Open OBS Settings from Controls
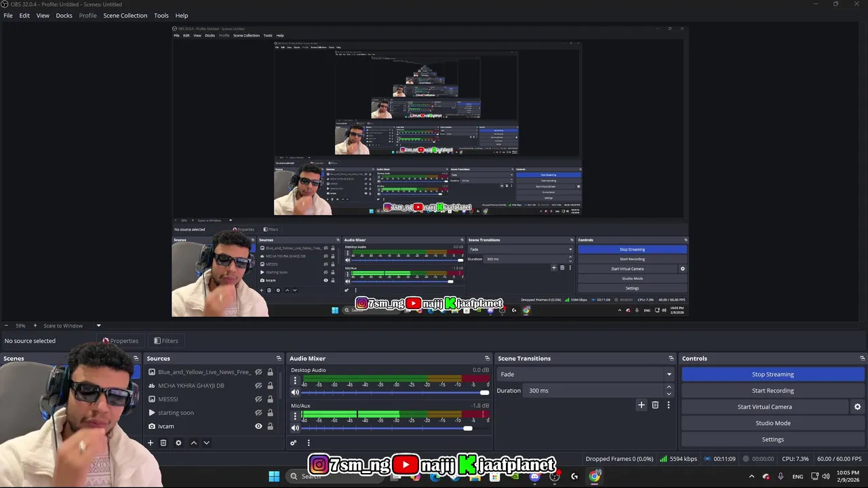Screen dimensions: 868x488 [773, 439]
